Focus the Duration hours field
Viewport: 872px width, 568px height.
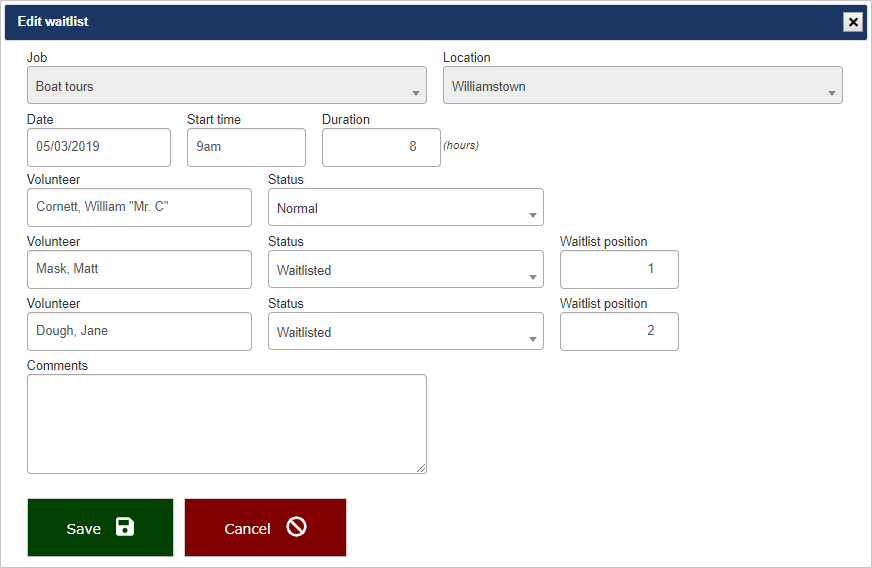click(381, 147)
